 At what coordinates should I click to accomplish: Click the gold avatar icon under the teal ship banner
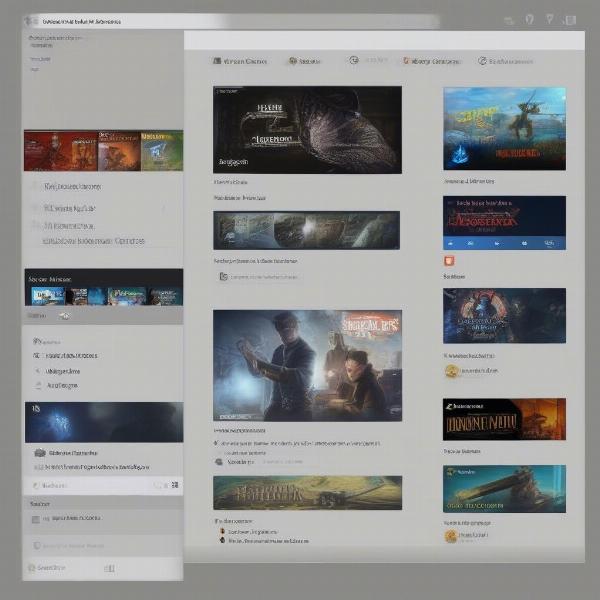click(451, 536)
